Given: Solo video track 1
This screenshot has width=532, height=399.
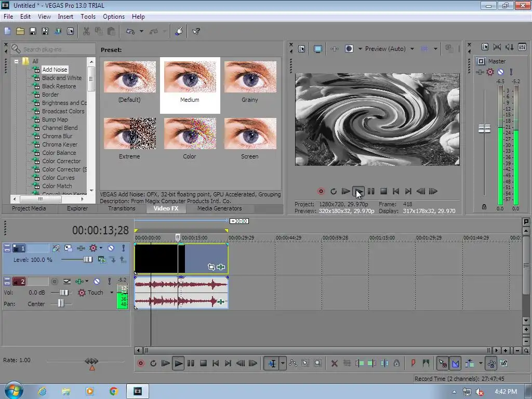Looking at the screenshot, I should [x=124, y=248].
